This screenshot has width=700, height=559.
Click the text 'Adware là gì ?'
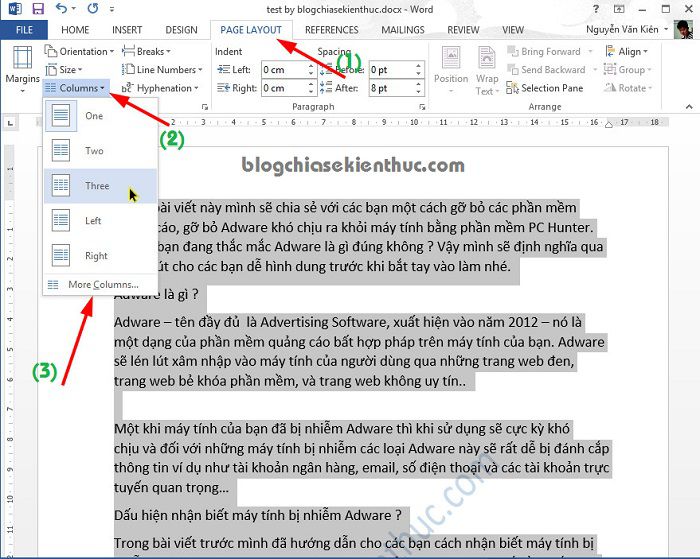[156, 294]
